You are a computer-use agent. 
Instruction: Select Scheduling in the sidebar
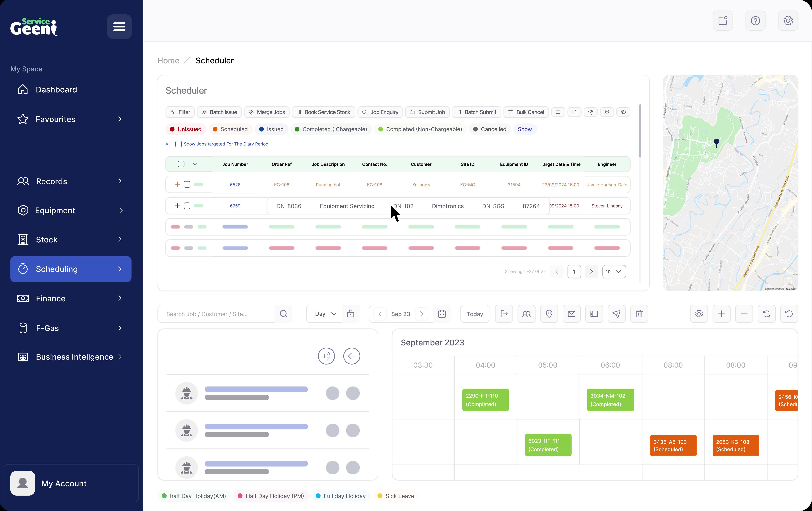pos(70,269)
